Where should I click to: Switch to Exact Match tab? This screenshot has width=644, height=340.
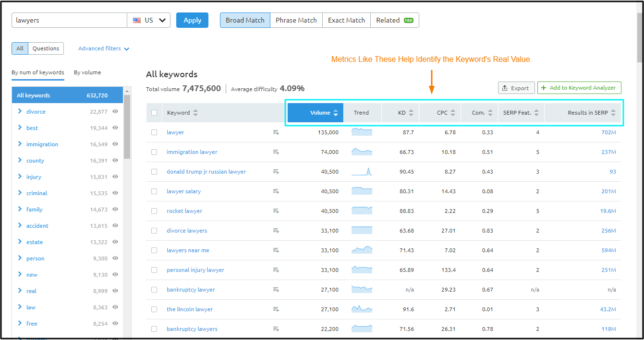point(346,20)
